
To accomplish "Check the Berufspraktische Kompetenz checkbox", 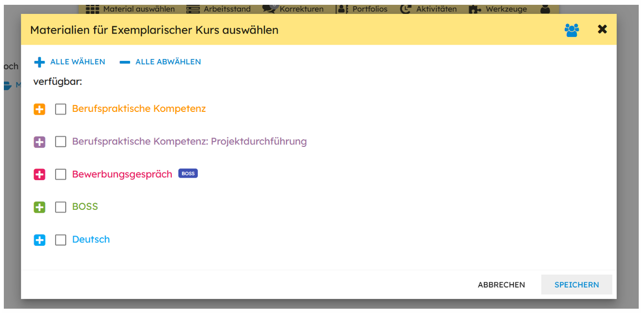I will click(60, 109).
